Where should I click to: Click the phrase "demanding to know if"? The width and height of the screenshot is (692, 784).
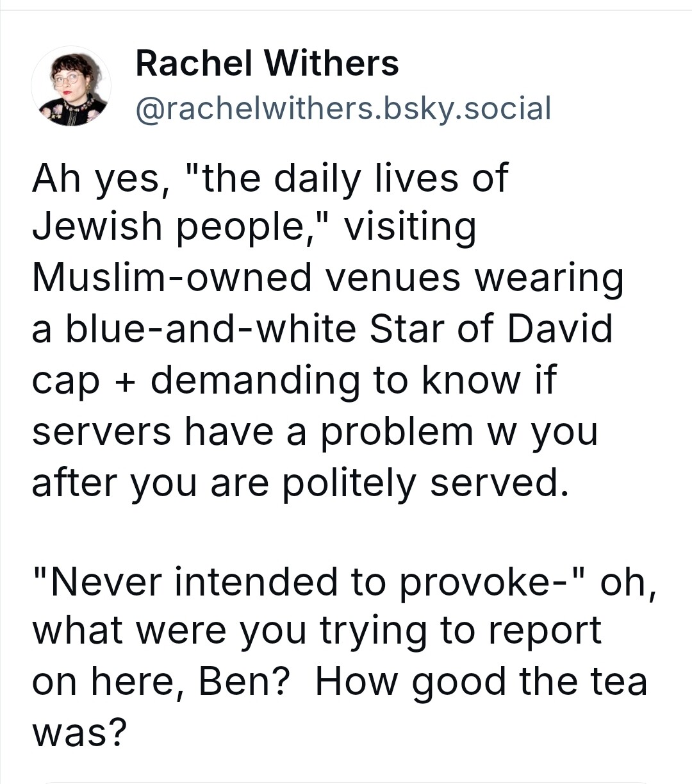tap(353, 380)
